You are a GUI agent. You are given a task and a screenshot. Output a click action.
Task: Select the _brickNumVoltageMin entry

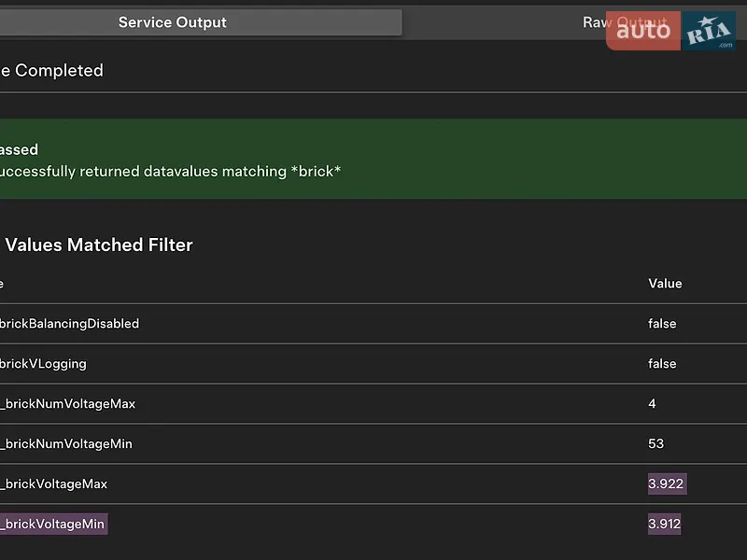[x=66, y=444]
